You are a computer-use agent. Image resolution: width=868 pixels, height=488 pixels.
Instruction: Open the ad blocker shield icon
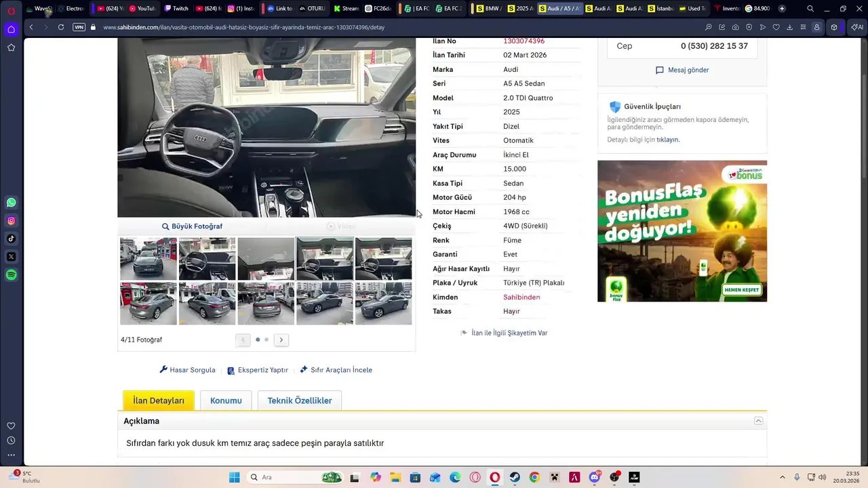point(749,27)
